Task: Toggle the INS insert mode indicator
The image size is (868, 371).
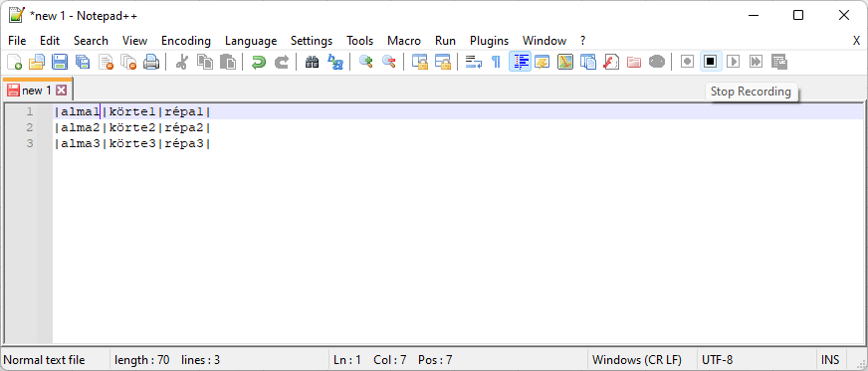Action: coord(830,360)
